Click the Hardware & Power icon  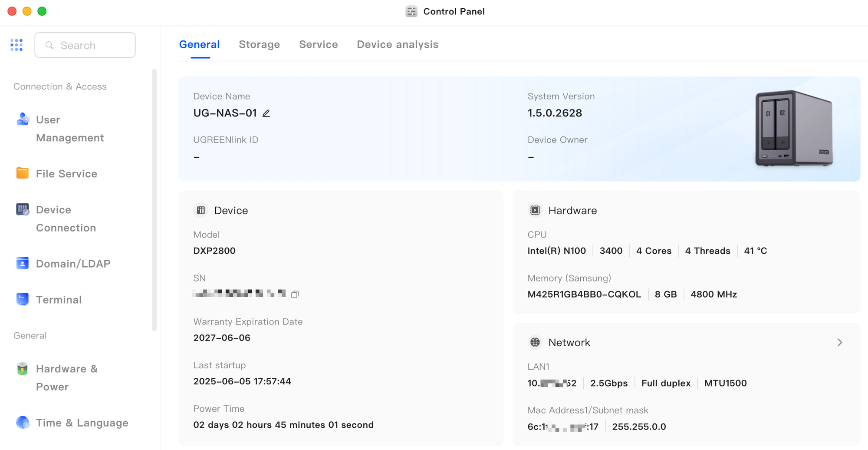(23, 368)
